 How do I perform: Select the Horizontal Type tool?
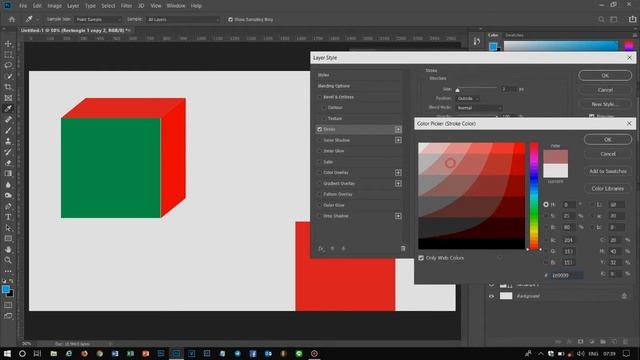[x=8, y=217]
